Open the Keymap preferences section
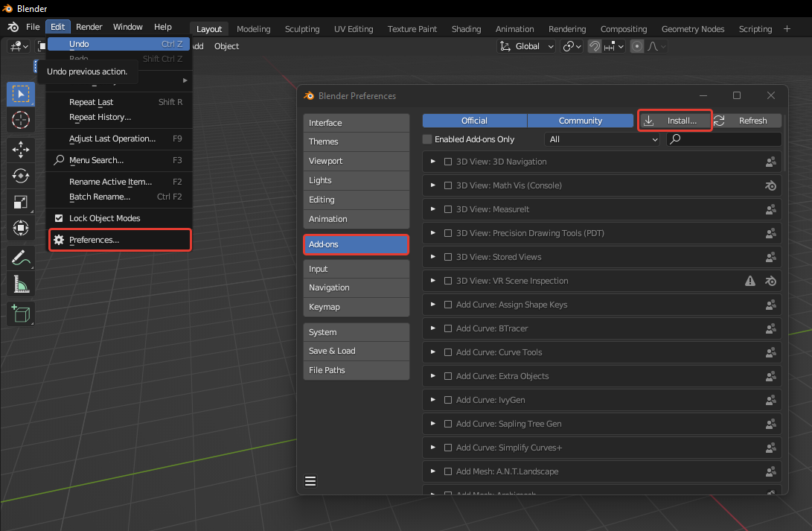 coord(357,307)
